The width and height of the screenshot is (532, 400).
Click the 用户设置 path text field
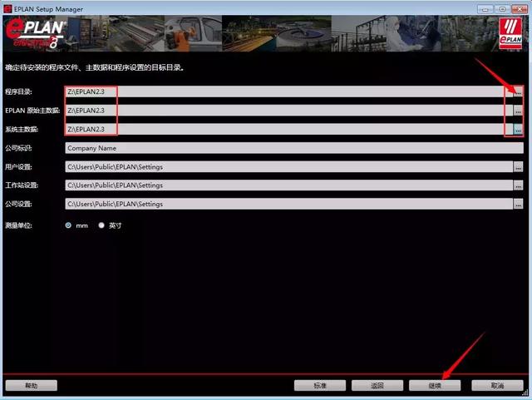[x=287, y=166]
